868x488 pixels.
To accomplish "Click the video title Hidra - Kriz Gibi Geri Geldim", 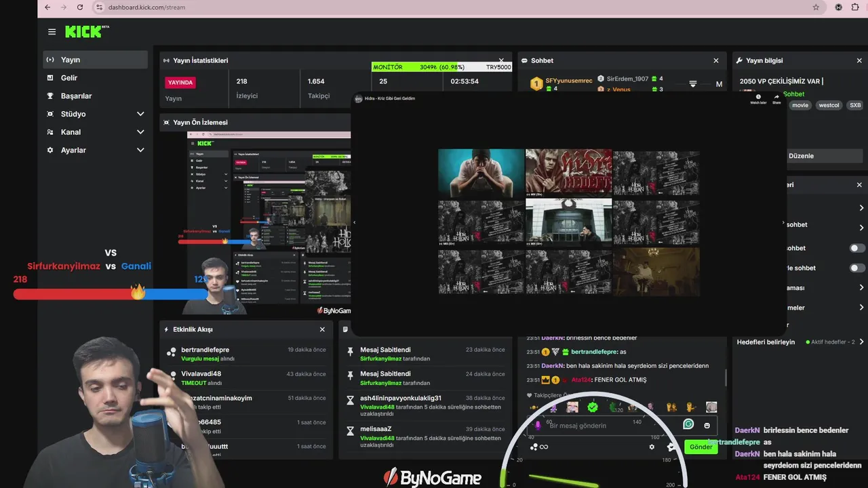I will click(390, 98).
